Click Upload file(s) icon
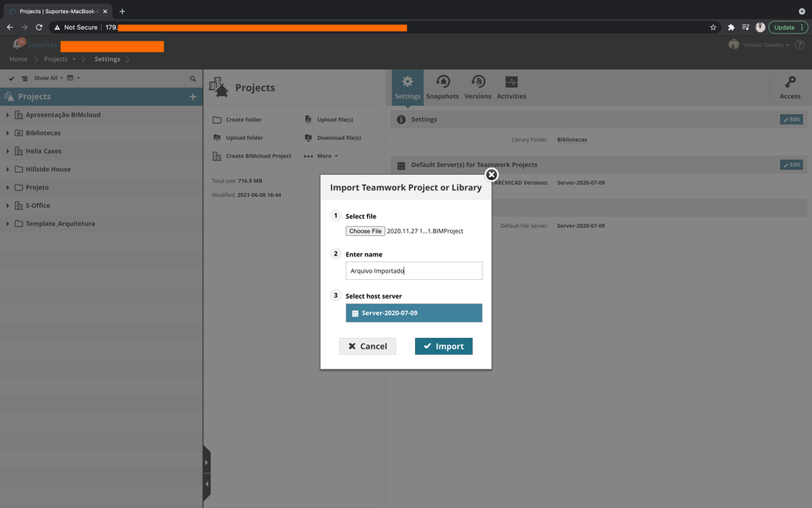This screenshot has height=508, width=812. pos(308,120)
